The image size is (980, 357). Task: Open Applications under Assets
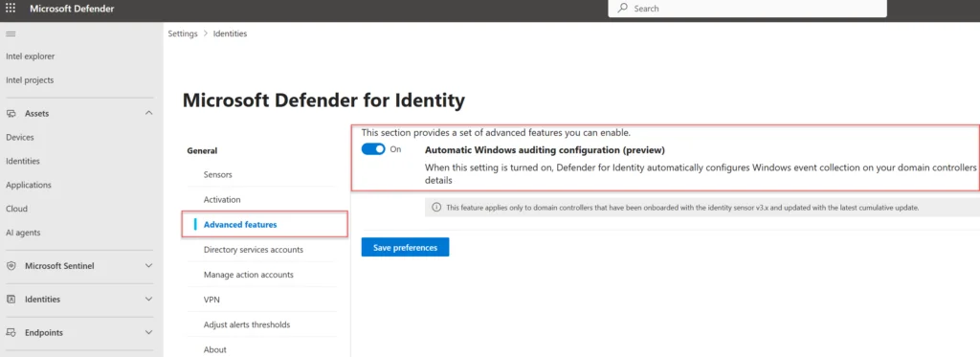[29, 185]
